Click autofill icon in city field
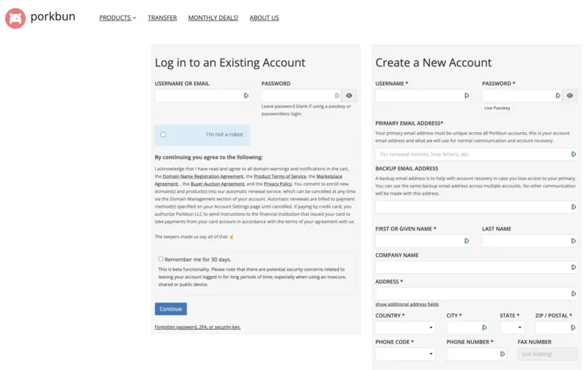 pyautogui.click(x=484, y=327)
